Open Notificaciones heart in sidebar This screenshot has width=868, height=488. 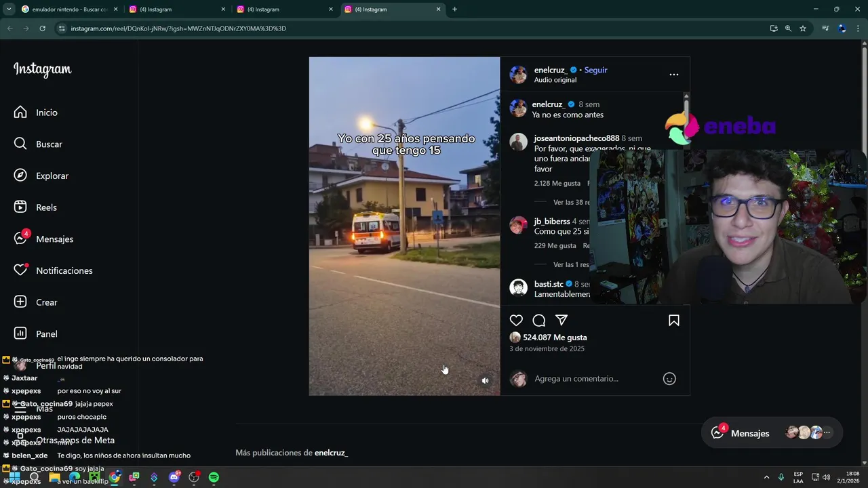click(x=54, y=270)
